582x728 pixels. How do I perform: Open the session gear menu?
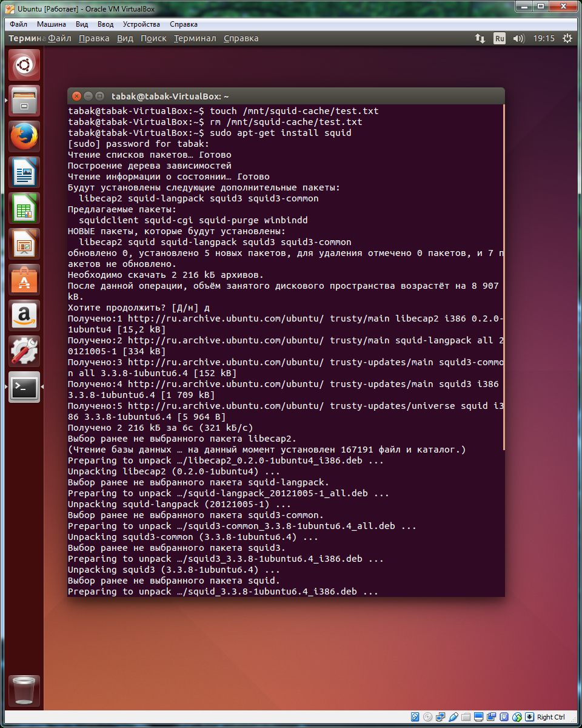pos(567,38)
